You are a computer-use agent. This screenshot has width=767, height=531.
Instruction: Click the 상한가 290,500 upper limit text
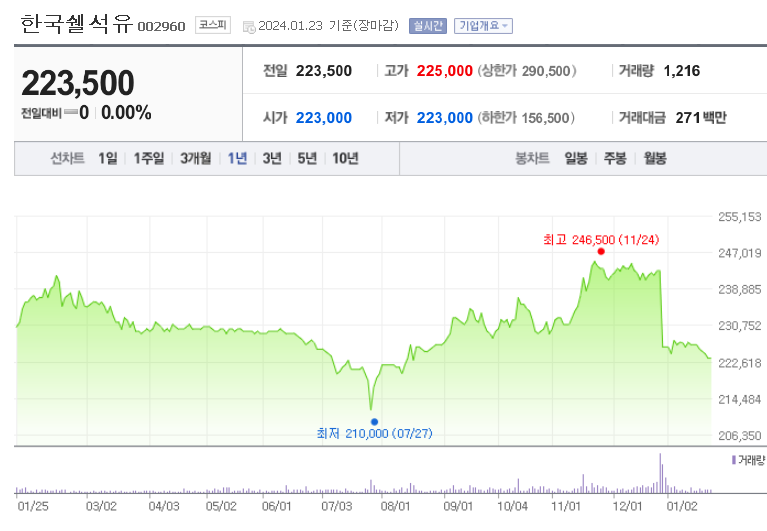click(527, 71)
